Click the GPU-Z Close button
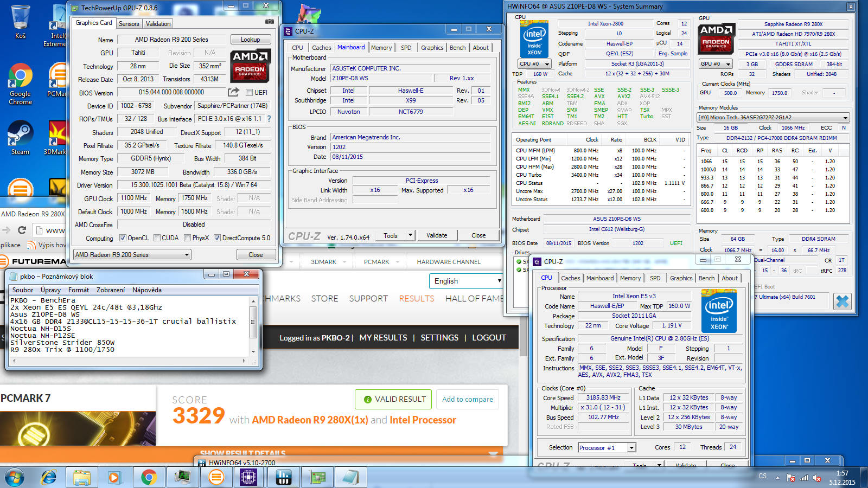Image resolution: width=868 pixels, height=488 pixels. pos(256,255)
